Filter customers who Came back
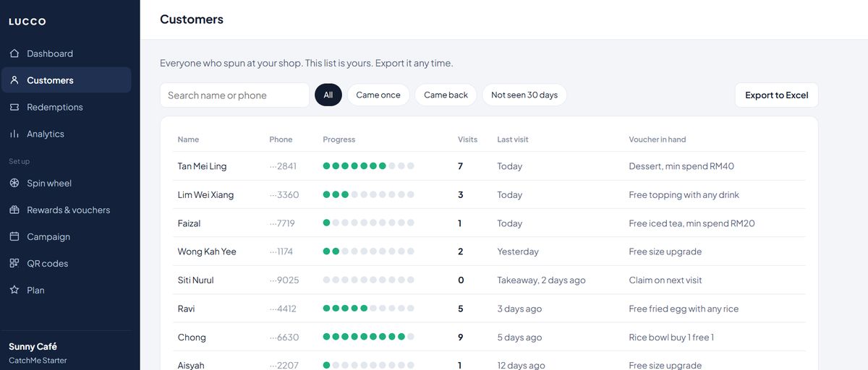Image resolution: width=868 pixels, height=370 pixels. pos(446,95)
